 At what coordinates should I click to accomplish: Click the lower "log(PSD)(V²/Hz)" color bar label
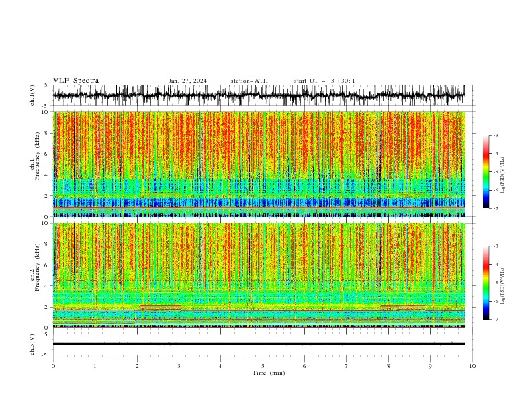coord(502,285)
